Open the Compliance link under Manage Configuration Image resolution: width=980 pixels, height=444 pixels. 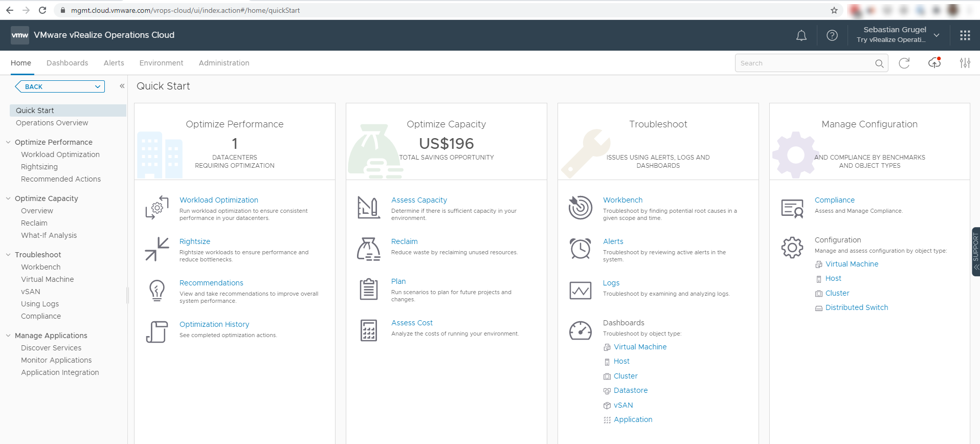[834, 200]
